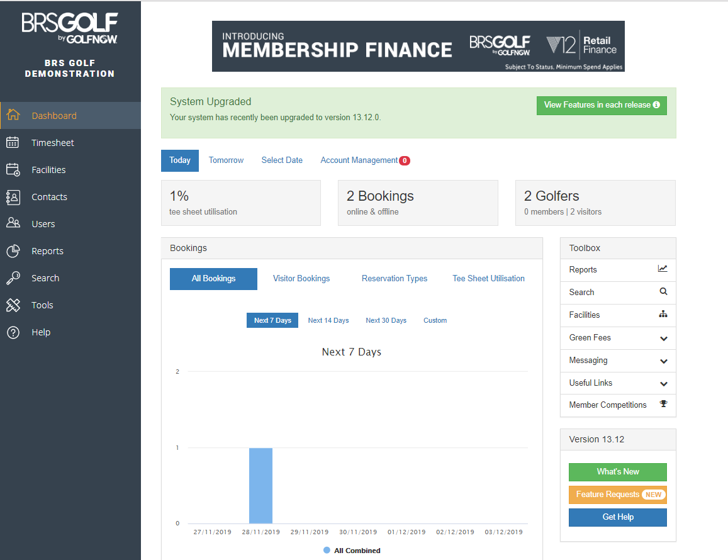The height and width of the screenshot is (560, 728).
Task: Click the blue bar for 28/11/2019
Action: [x=260, y=486]
